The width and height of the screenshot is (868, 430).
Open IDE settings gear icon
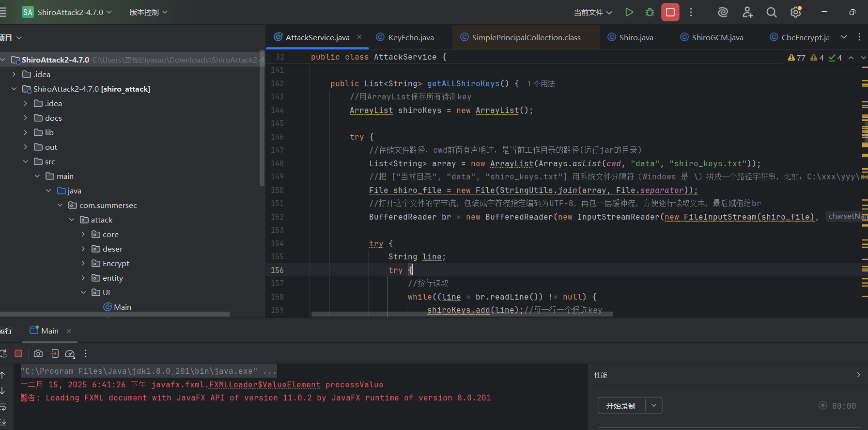pos(795,12)
